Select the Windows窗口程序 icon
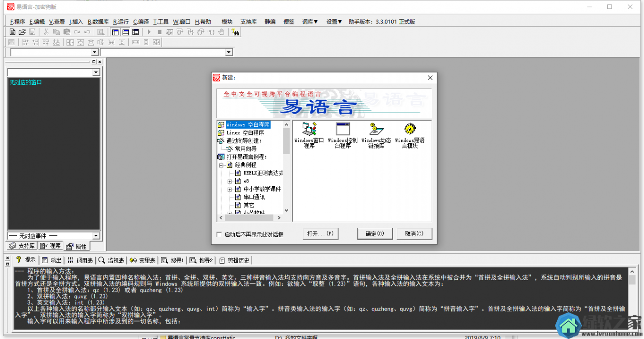644x339 pixels. point(309,129)
